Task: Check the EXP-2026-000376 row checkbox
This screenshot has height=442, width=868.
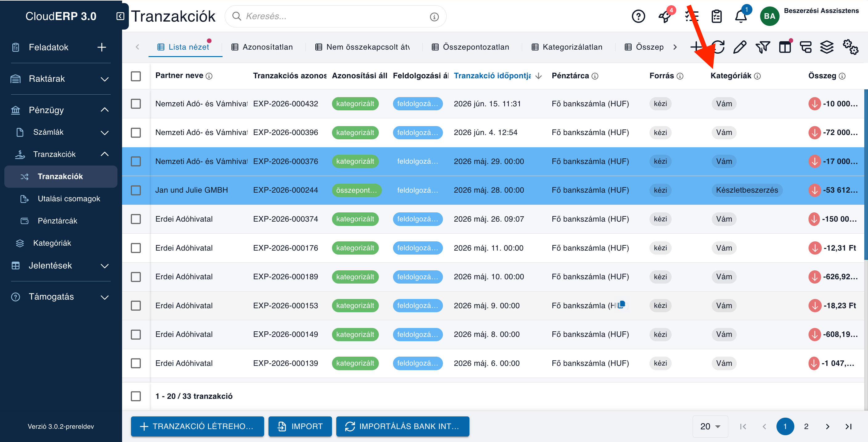Action: (136, 162)
